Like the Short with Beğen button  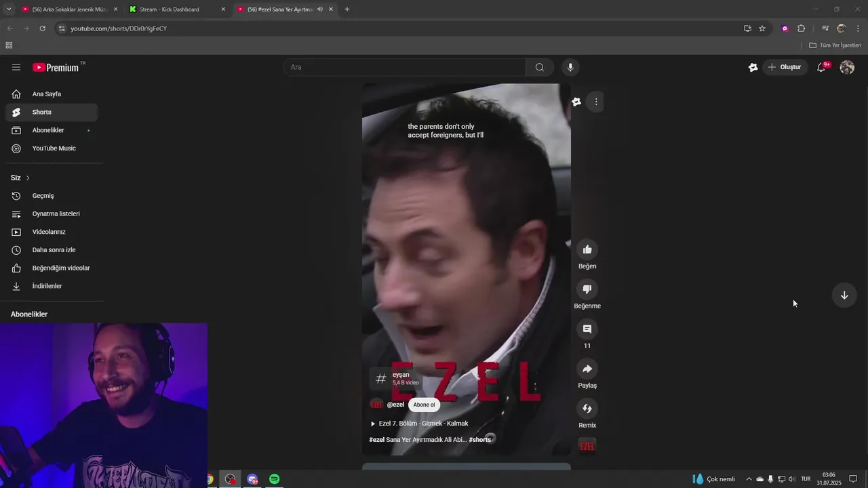(x=587, y=249)
